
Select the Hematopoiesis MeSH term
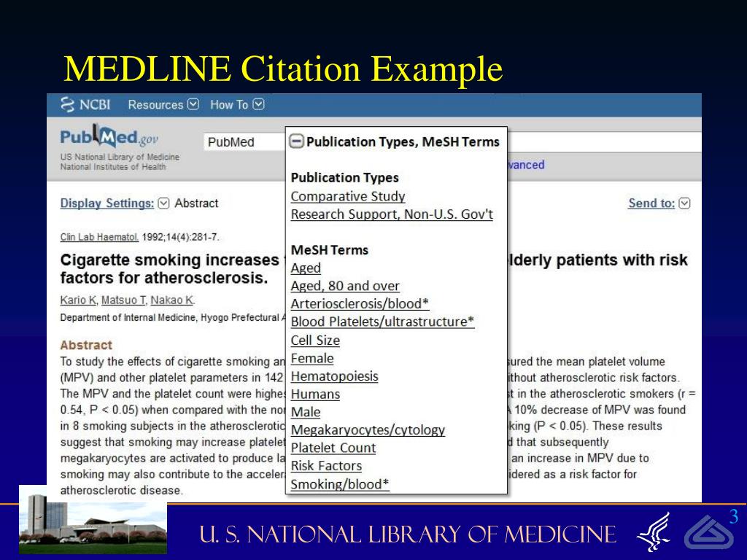click(334, 376)
